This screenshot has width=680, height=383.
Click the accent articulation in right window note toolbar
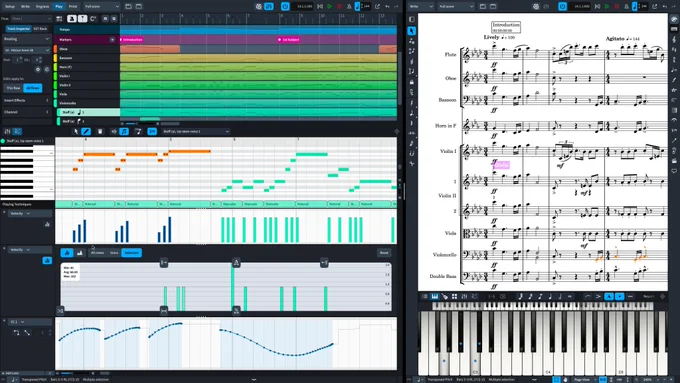(598, 296)
